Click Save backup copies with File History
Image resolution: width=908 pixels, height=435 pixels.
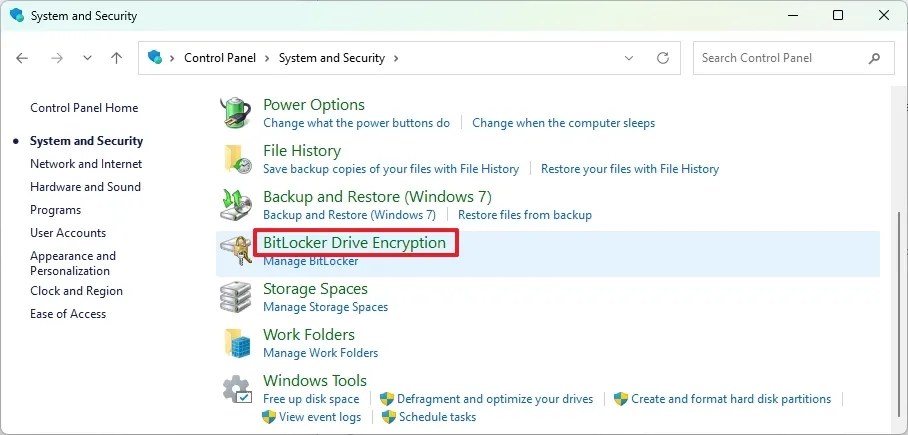pyautogui.click(x=391, y=169)
